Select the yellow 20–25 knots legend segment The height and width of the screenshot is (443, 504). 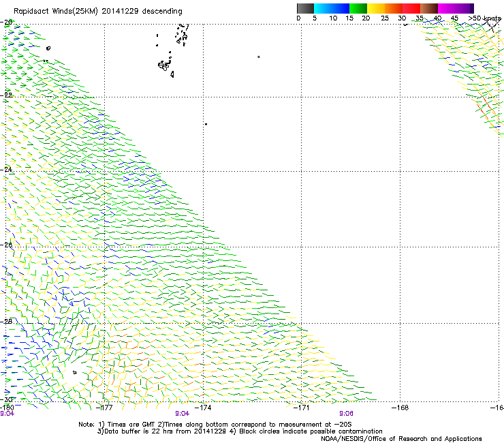coord(376,8)
